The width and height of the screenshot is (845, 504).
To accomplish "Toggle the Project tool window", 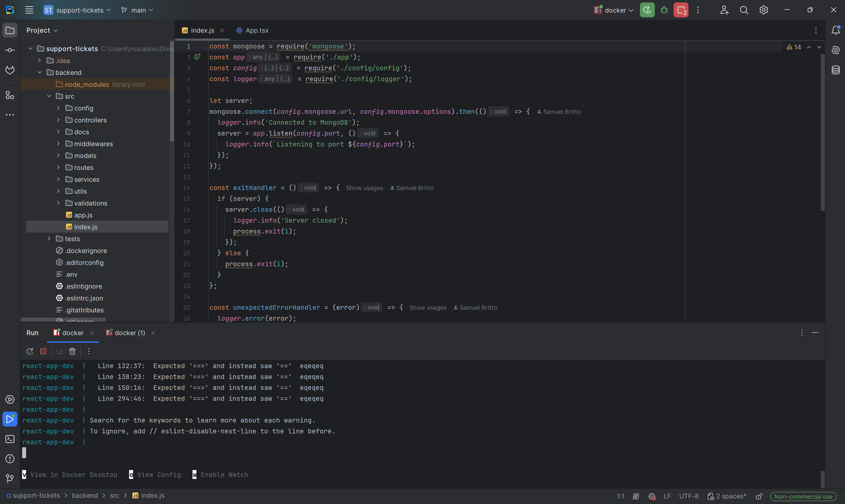I will pyautogui.click(x=10, y=30).
